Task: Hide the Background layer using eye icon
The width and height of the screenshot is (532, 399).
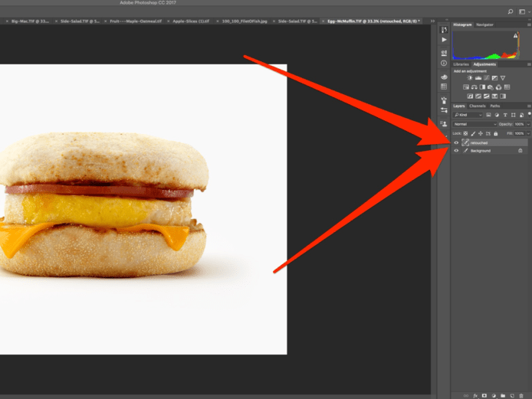Action: pos(457,151)
